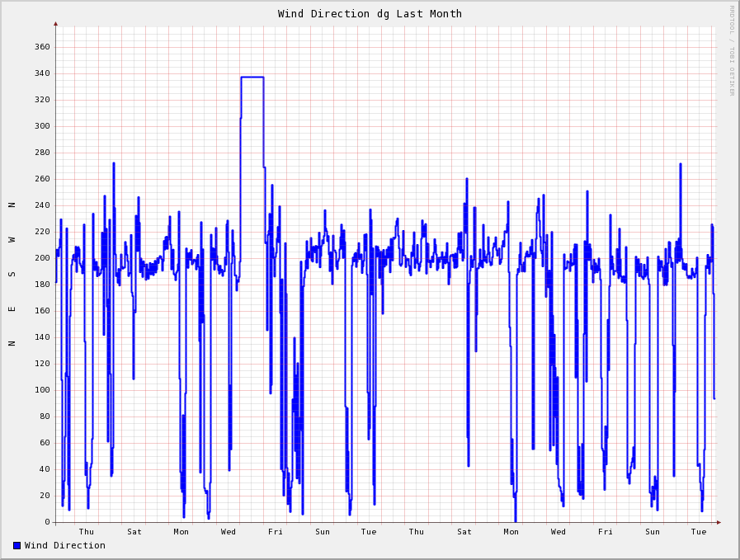Click the "Wind Direction" legend label
740x560 pixels.
pos(64,545)
